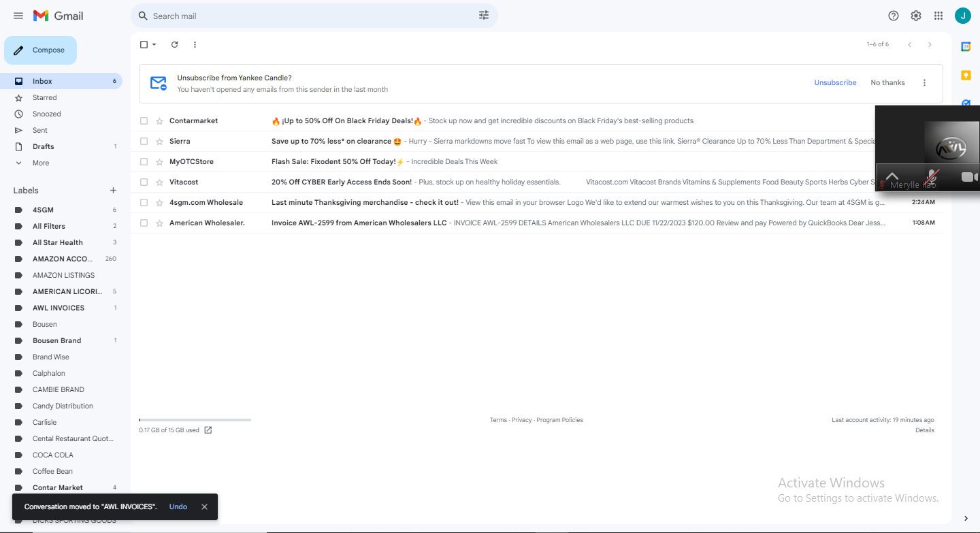
Task: Open Google Keep in the side panel
Action: click(966, 75)
